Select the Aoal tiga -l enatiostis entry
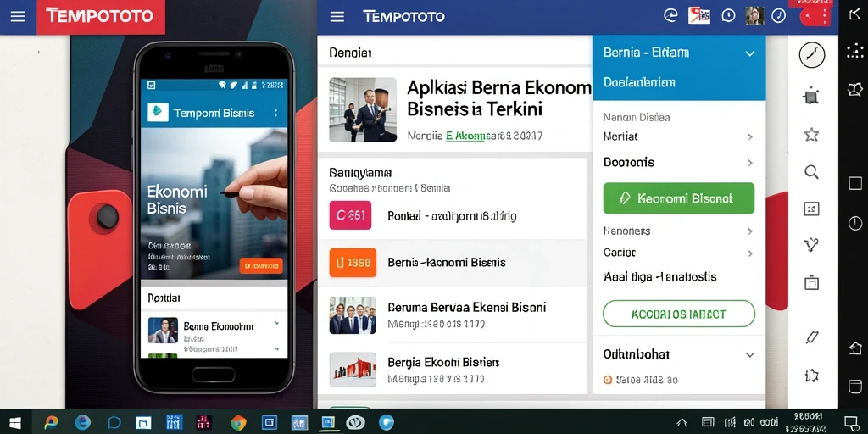 pos(659,277)
